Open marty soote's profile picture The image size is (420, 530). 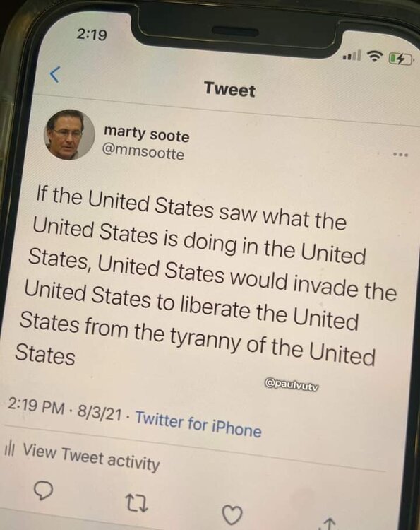tap(69, 134)
